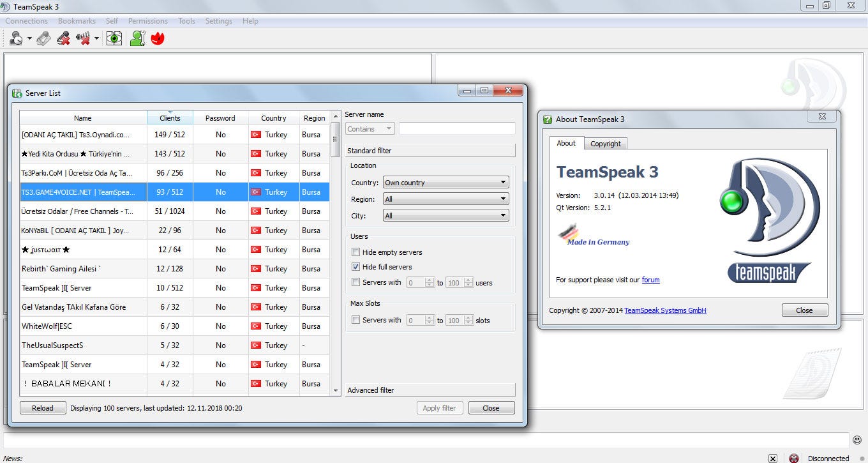The width and height of the screenshot is (868, 463).
Task: Click the red Overwolf toolbar icon
Action: pyautogui.click(x=158, y=38)
